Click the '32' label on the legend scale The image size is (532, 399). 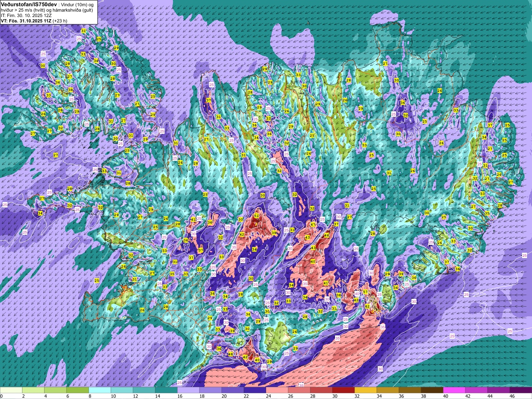(x=357, y=396)
